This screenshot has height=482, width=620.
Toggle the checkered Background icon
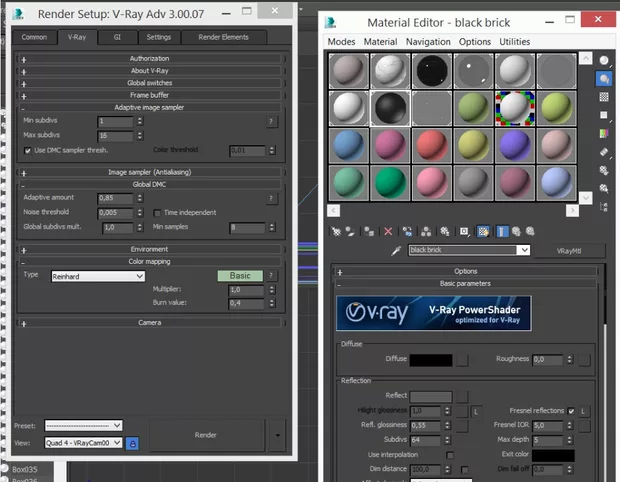point(604,98)
